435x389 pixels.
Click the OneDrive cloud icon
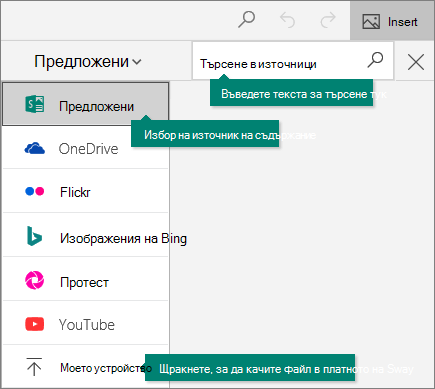34,148
